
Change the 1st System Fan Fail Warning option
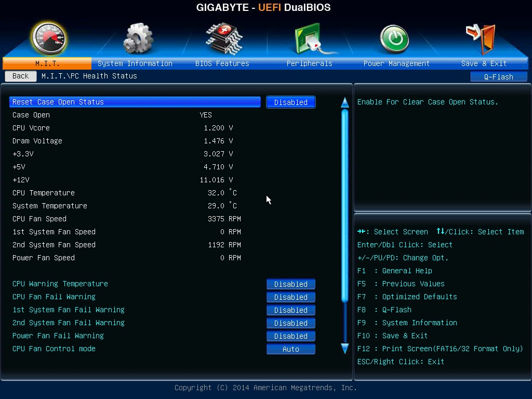coord(291,310)
